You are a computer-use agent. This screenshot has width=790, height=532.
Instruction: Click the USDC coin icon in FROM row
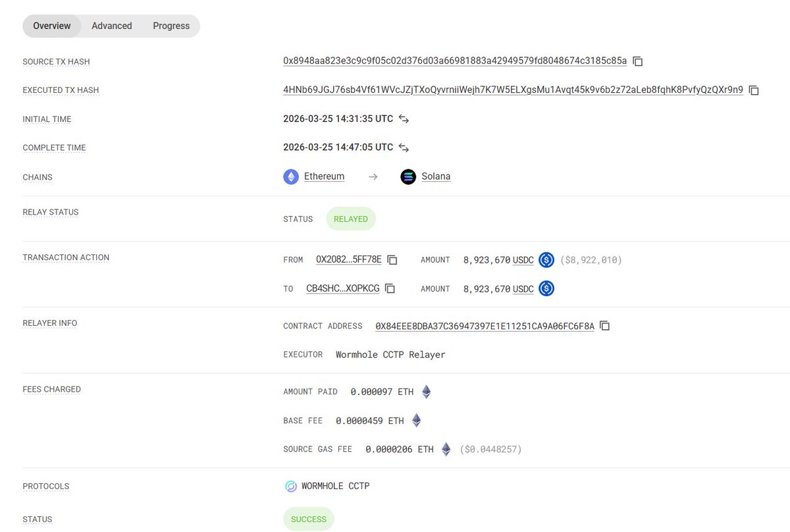(x=546, y=260)
